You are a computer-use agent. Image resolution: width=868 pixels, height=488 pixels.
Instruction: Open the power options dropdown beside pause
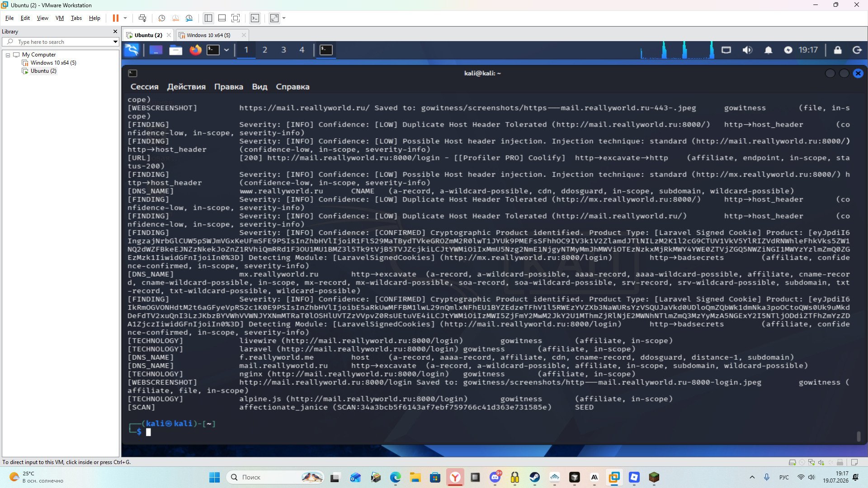click(x=125, y=18)
